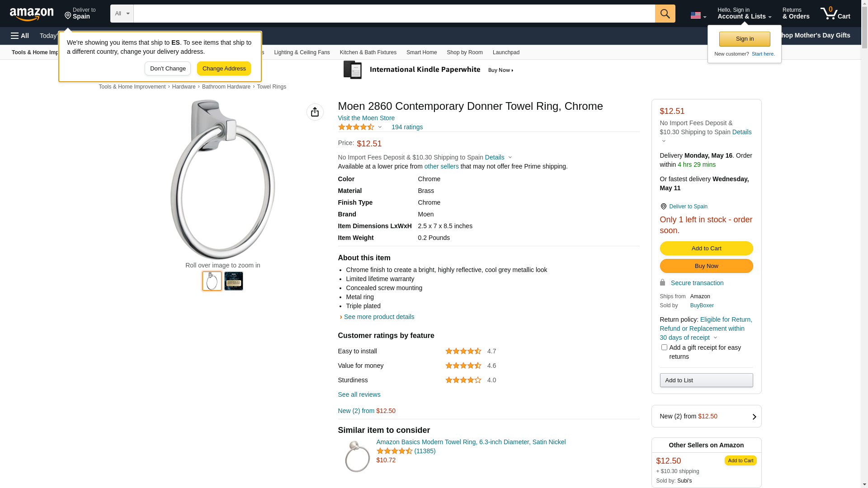Image resolution: width=868 pixels, height=488 pixels.
Task: Open the Kindle Paperwhite banner
Action: click(428, 70)
